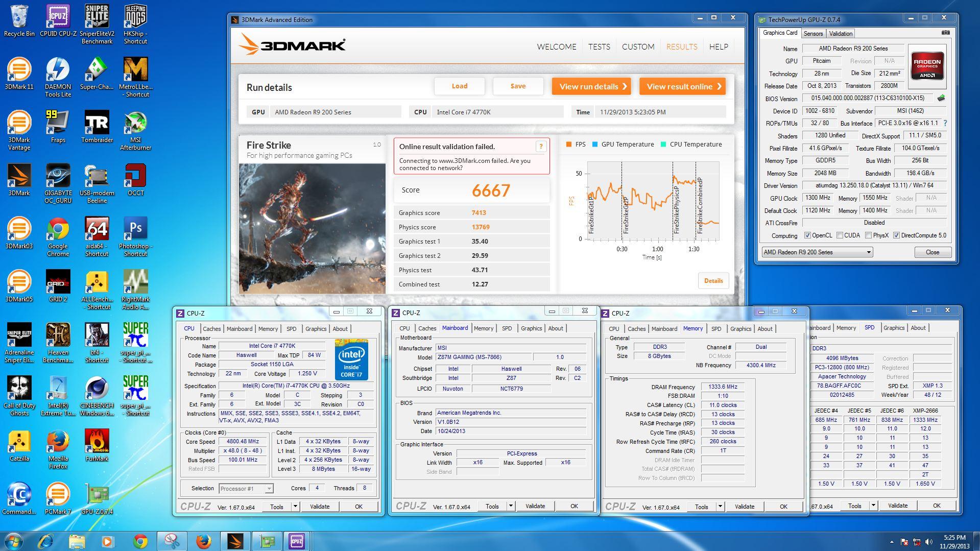This screenshot has height=551, width=980.
Task: Toggle CUDA checkbox in GPU-Z
Action: pos(840,235)
